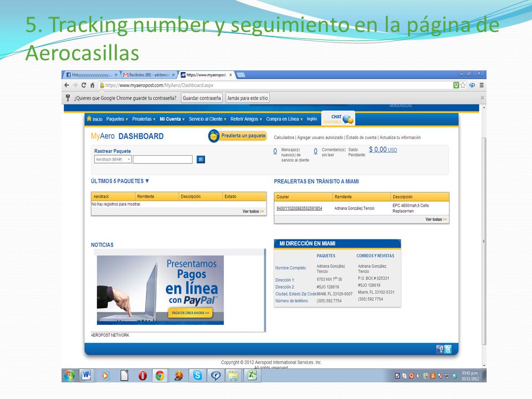Open tracking number 9400110200883562691854
The height and width of the screenshot is (399, 532).
click(299, 208)
